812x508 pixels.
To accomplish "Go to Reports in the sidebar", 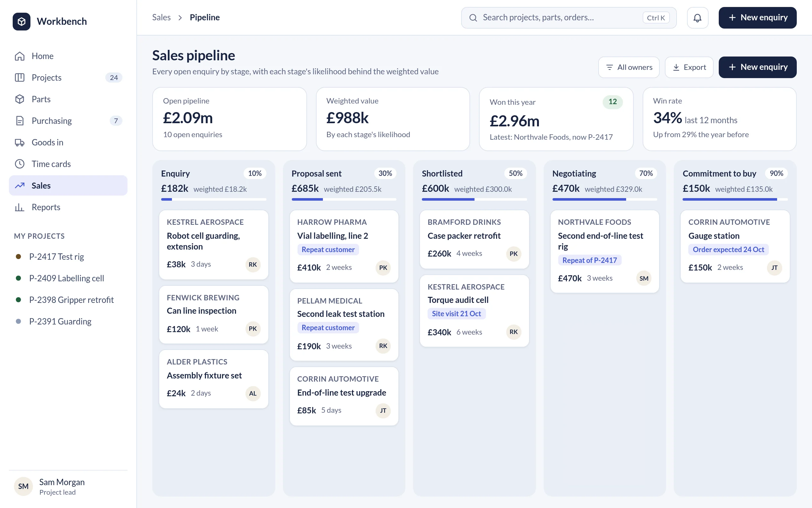I will [x=68, y=207].
